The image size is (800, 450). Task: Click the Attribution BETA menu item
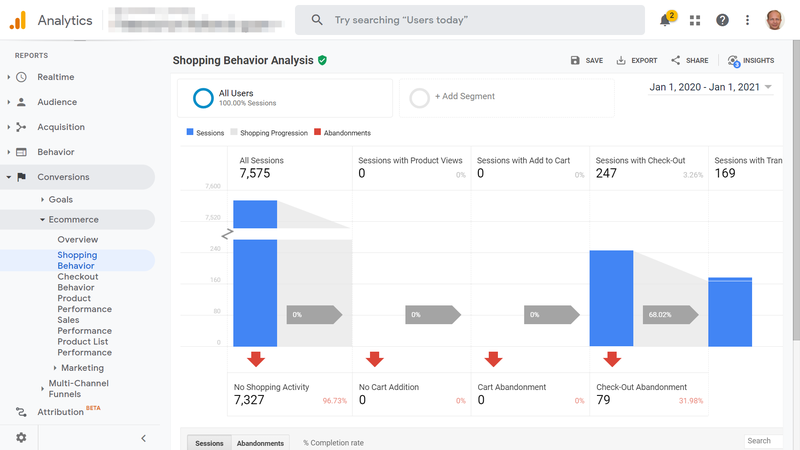click(x=68, y=411)
